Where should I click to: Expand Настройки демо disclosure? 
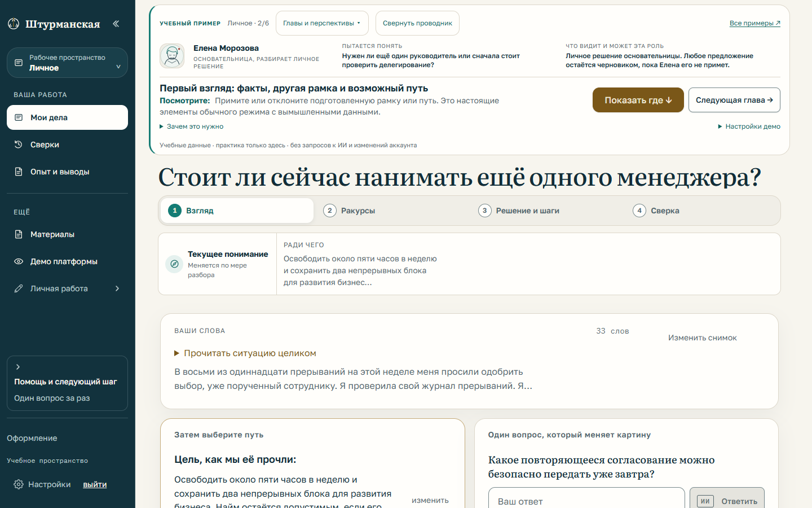click(749, 126)
